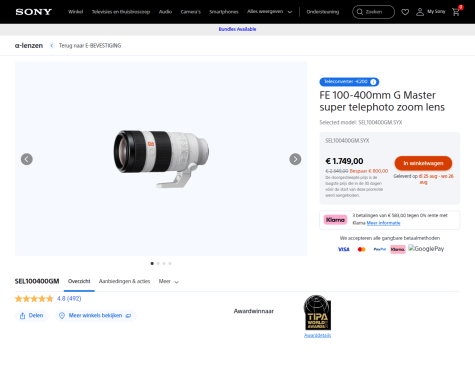Click the Mastercard payment icon
The height and width of the screenshot is (380, 475).
pos(361,249)
